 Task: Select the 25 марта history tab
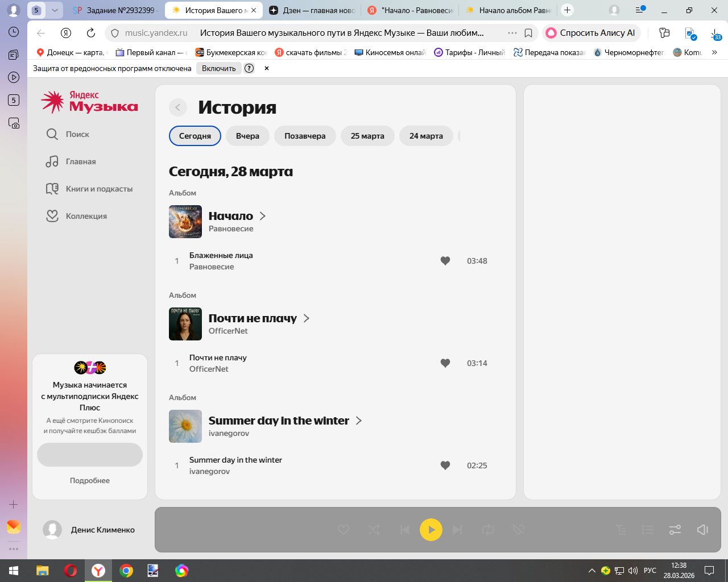point(367,136)
